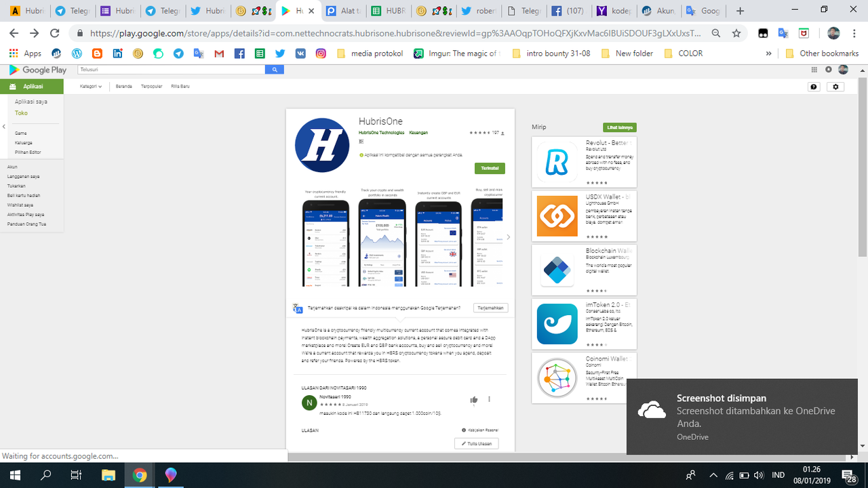Bookmark this page with the star icon

tap(736, 33)
